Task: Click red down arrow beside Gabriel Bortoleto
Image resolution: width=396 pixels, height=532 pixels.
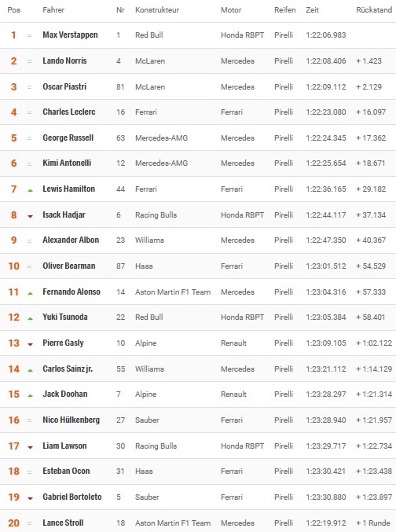Action: pos(30,498)
